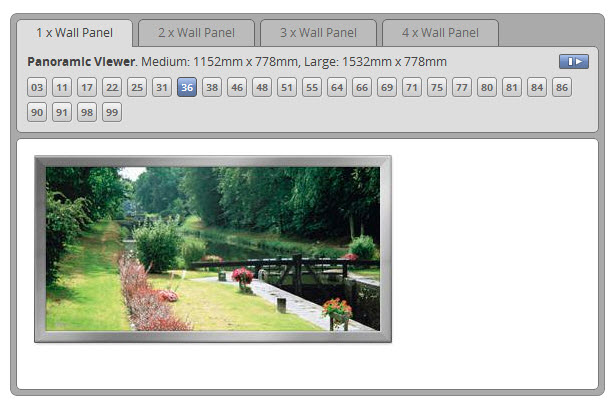The width and height of the screenshot is (612, 402).
Task: Select the 3 x Wall Panel tab
Action: click(x=318, y=33)
